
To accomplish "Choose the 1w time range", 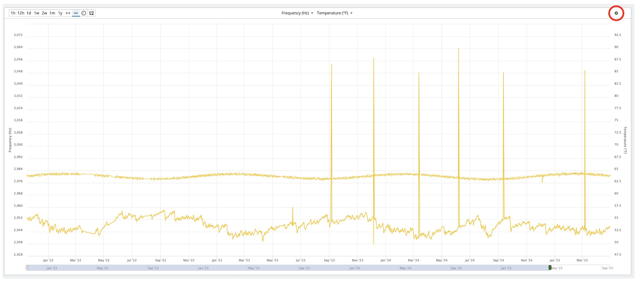I will 37,13.
